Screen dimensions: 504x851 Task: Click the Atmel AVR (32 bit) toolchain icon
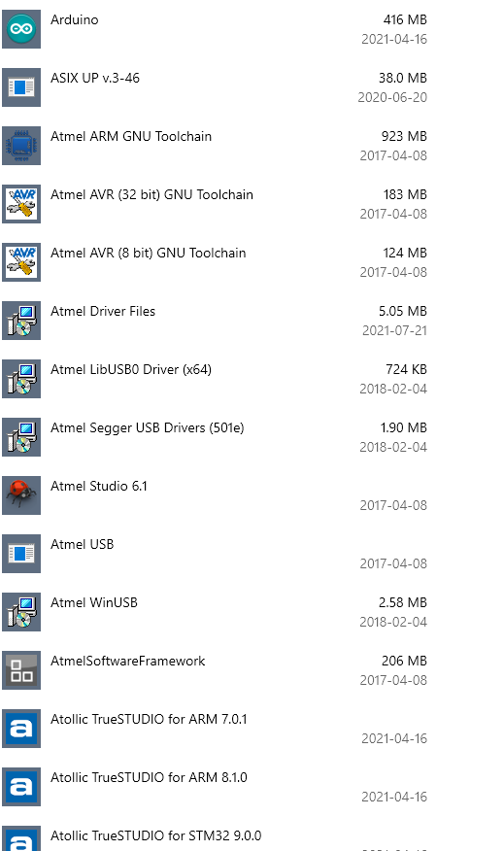(21, 204)
